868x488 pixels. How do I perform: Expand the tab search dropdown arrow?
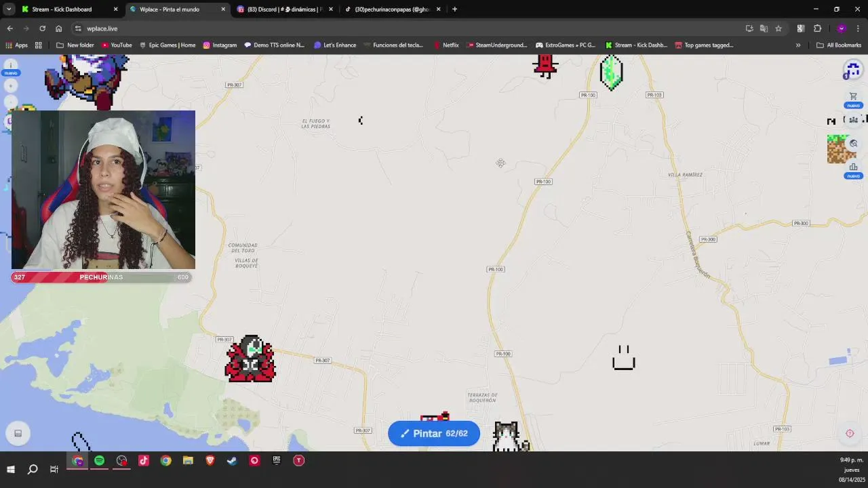tap(8, 9)
